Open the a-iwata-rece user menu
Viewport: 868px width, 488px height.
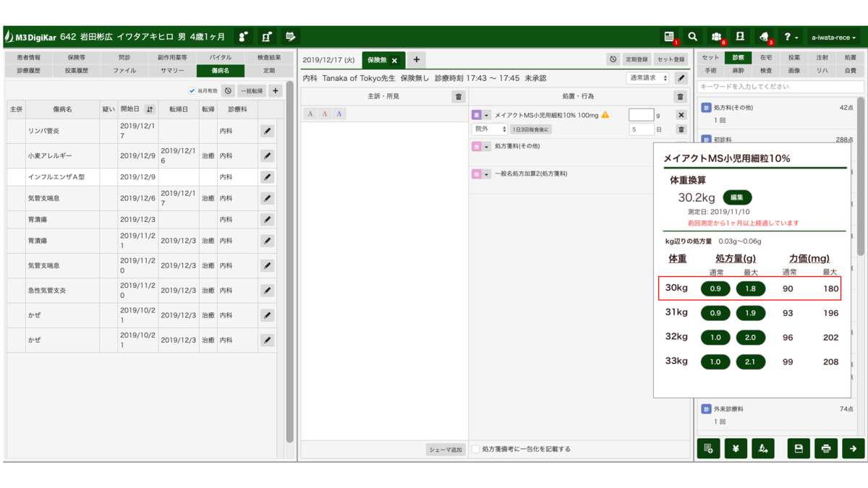833,37
